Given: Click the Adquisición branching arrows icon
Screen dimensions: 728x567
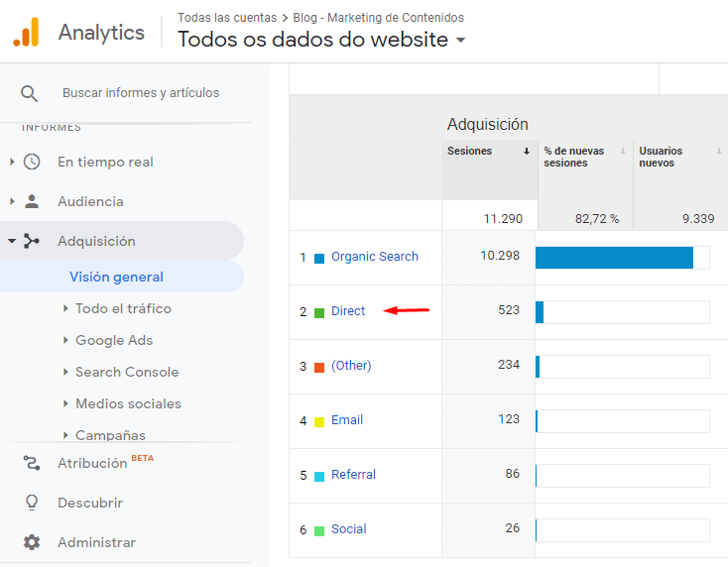Looking at the screenshot, I should pos(32,241).
